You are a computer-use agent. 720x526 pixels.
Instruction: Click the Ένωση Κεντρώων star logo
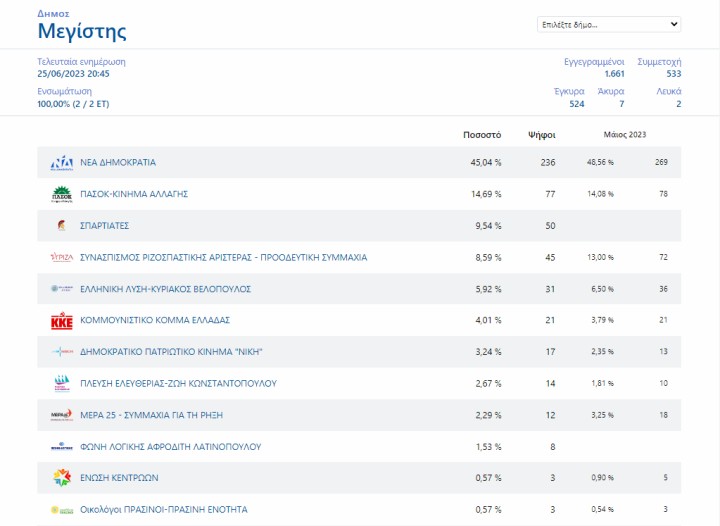tap(62, 478)
